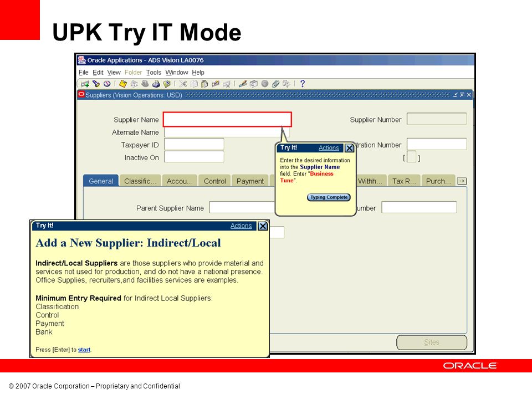532x399 pixels.
Task: Click the Close Form folder icon
Action: point(167,84)
